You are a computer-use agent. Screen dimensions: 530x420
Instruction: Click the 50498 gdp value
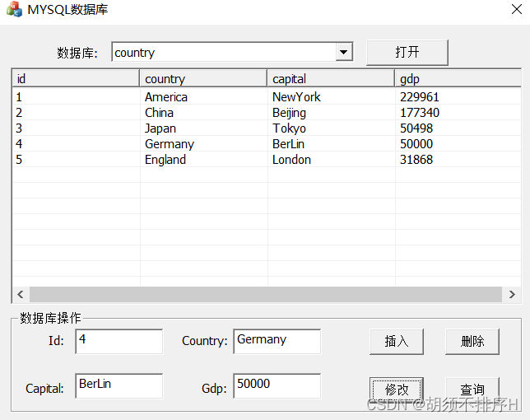coord(416,128)
